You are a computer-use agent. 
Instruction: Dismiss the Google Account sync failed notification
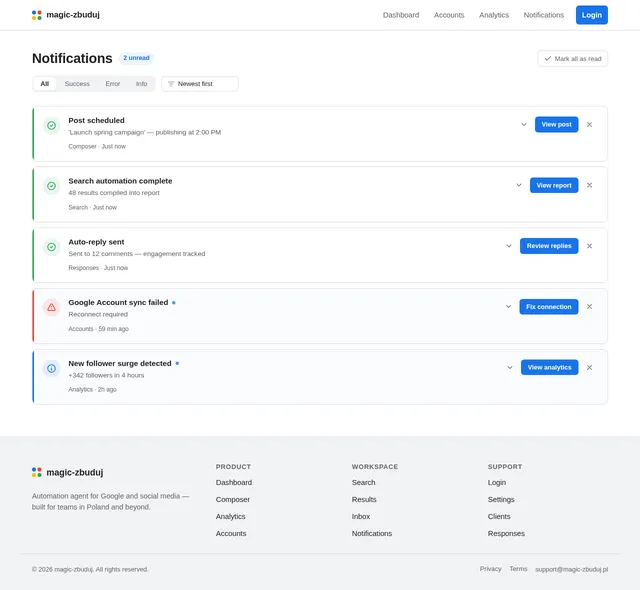click(589, 306)
